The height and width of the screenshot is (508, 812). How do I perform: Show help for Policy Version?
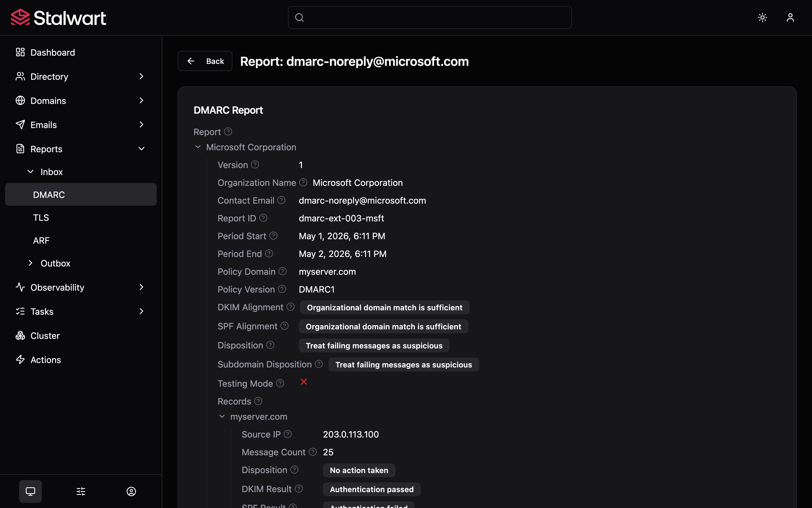coord(282,289)
